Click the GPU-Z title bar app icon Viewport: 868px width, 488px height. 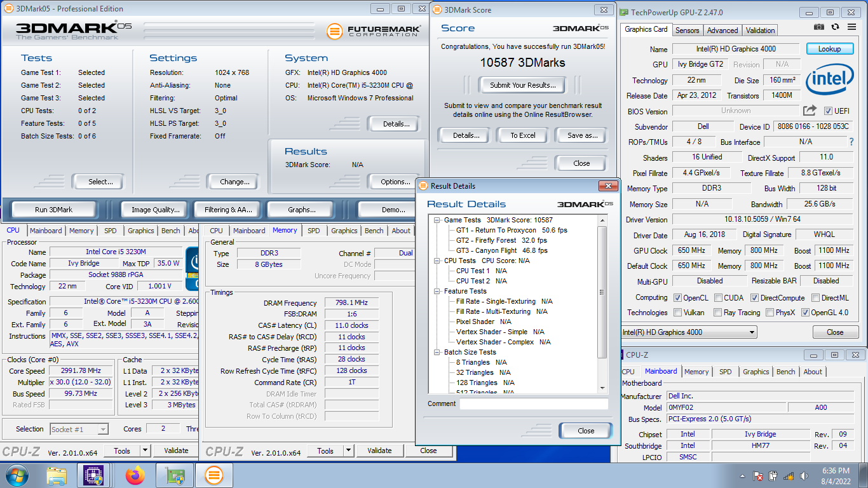(x=624, y=12)
